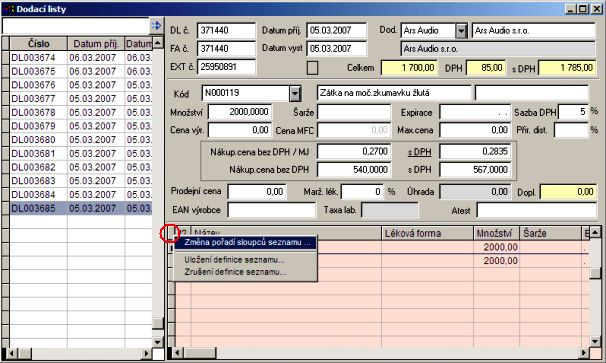Expand the Kód N000119 dropdown
This screenshot has height=363, width=606.
point(295,93)
